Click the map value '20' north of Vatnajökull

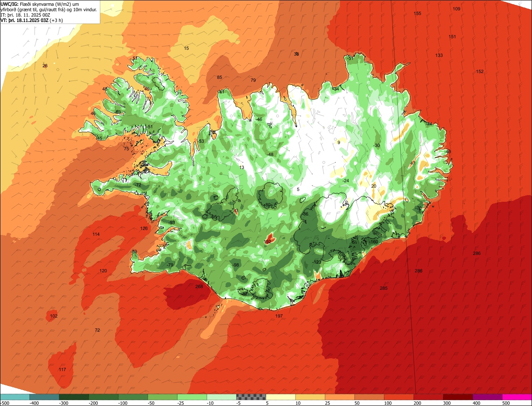pyautogui.click(x=374, y=186)
